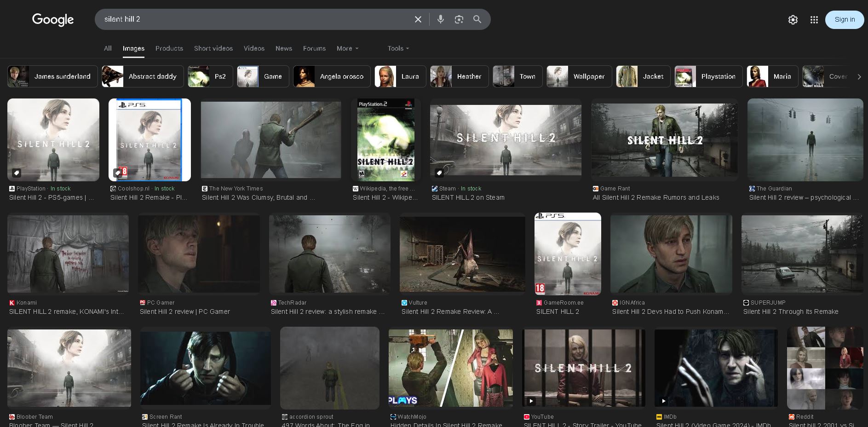Click the TechRadar favicon
868x427 pixels.
pyautogui.click(x=274, y=303)
